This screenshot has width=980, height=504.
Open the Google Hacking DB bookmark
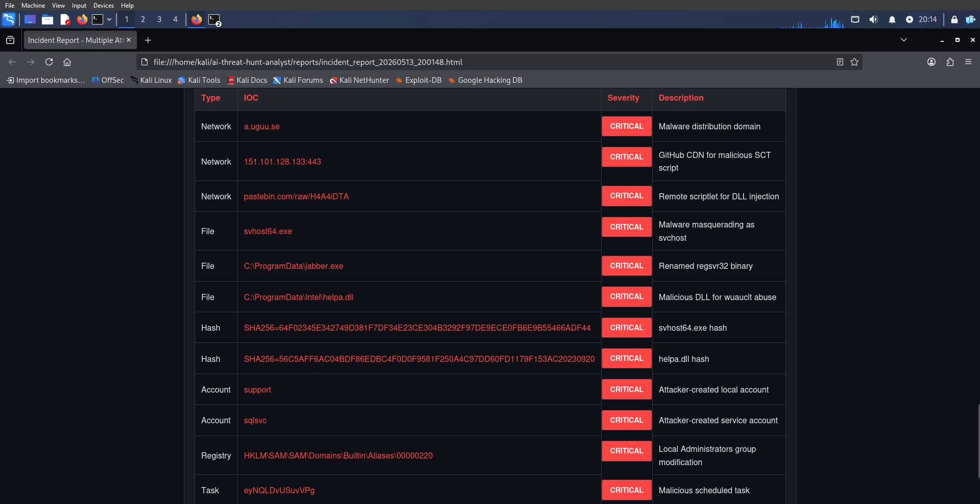point(485,80)
